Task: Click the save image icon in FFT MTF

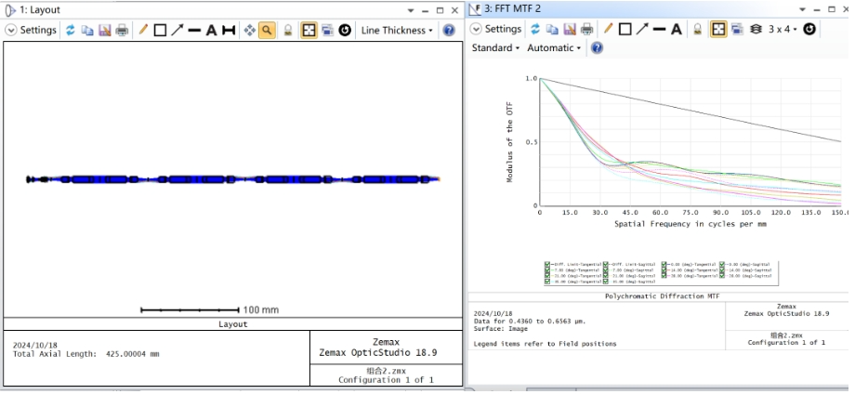Action: 569,29
